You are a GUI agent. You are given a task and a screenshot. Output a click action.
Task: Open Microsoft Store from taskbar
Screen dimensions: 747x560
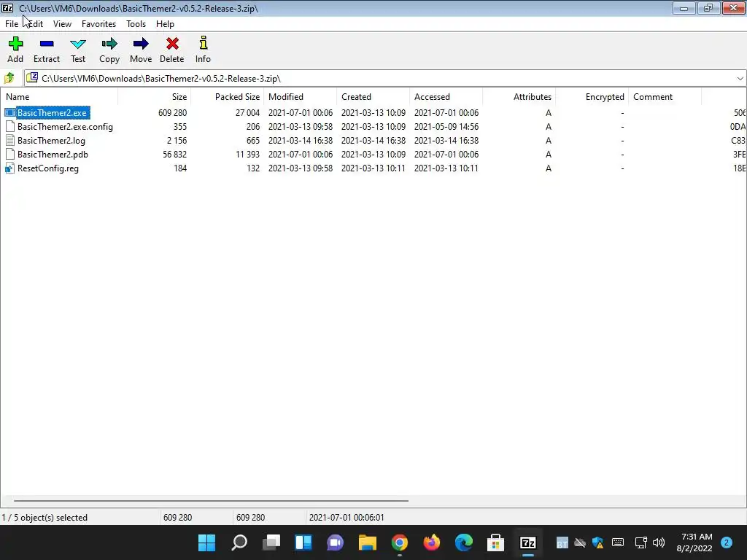click(x=495, y=542)
